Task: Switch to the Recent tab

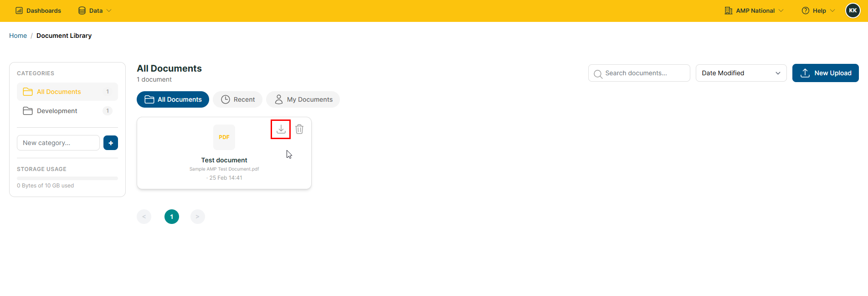Action: pyautogui.click(x=237, y=99)
